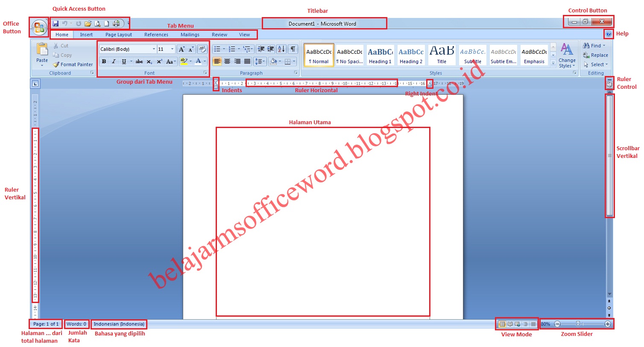Expand the Styles gallery More arrow
This screenshot has height=347, width=644.
(x=553, y=64)
